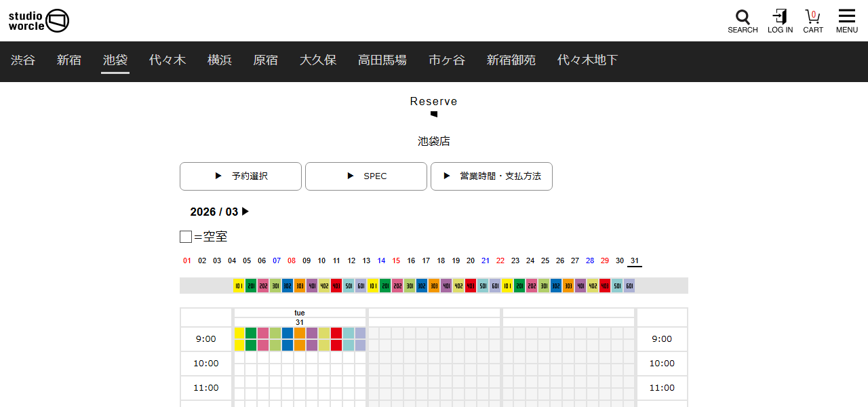Advance the month using the 2026/03 arrow
Viewport: 868px width, 407px height.
click(245, 212)
